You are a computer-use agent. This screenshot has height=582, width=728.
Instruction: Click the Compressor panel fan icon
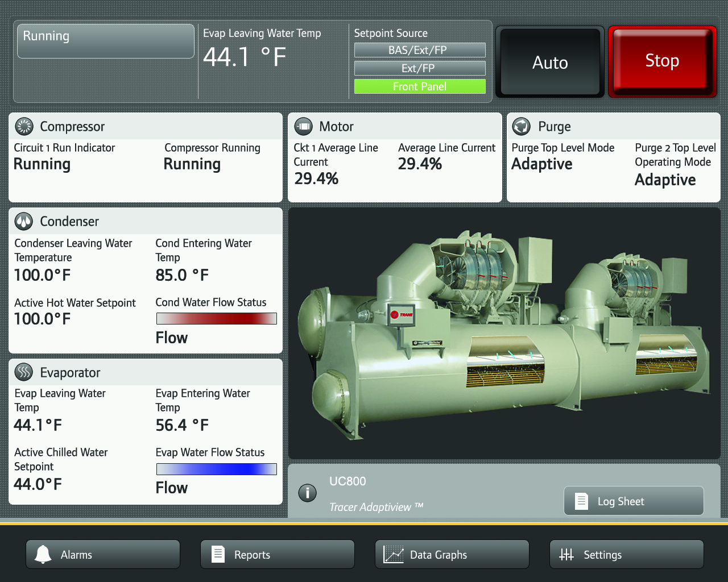[x=23, y=126]
